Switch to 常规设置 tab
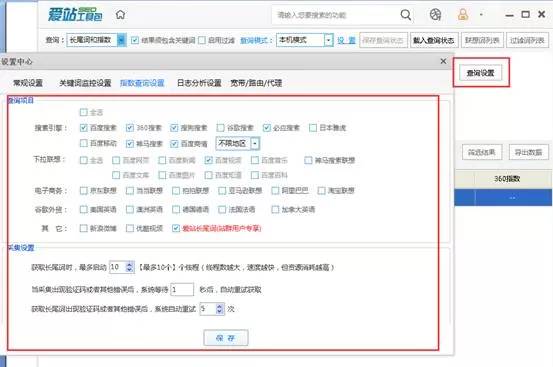 [28, 83]
